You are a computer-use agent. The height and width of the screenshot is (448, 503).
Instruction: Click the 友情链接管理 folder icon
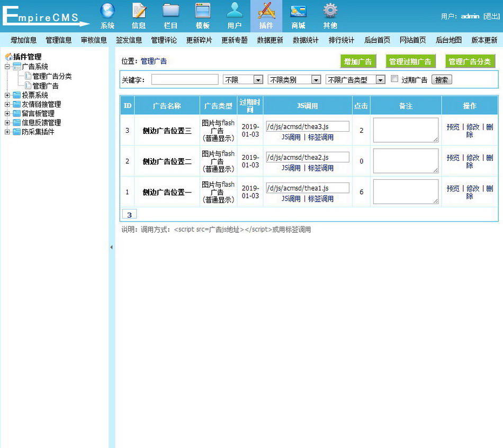point(17,105)
